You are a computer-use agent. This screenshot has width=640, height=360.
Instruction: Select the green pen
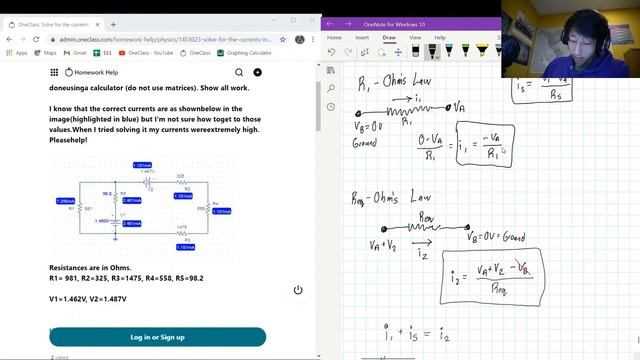click(465, 51)
